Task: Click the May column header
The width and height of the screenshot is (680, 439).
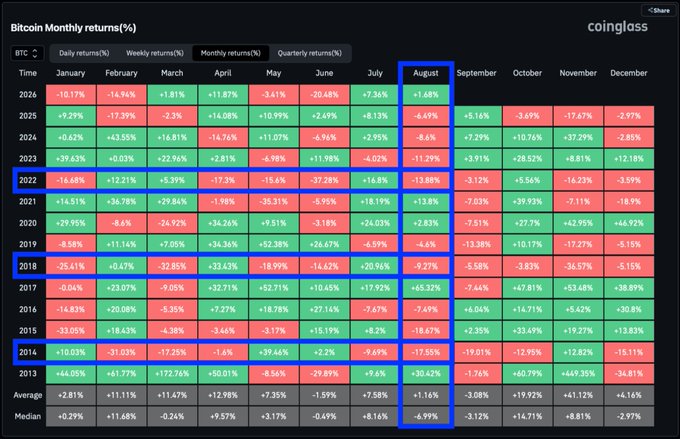Action: pyautogui.click(x=274, y=73)
